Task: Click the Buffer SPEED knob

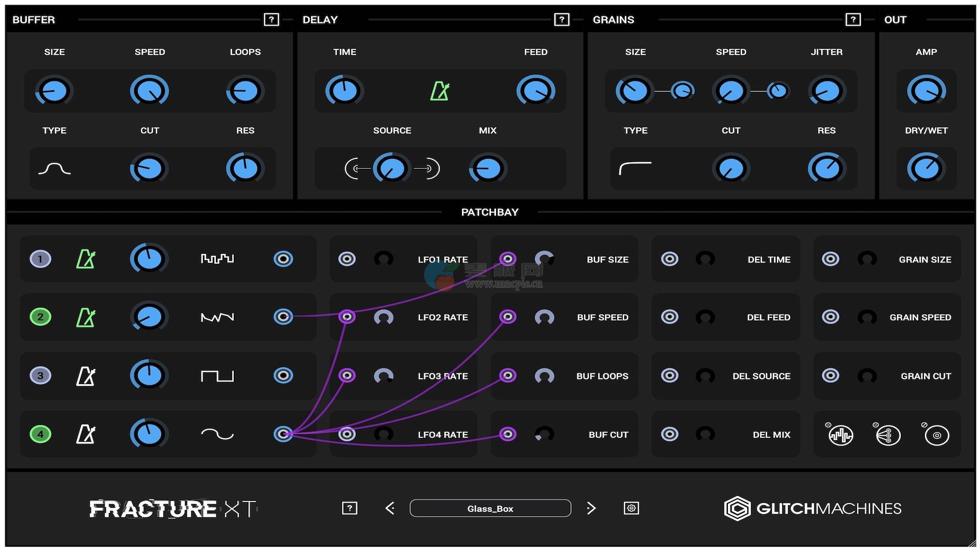Action: pyautogui.click(x=150, y=91)
